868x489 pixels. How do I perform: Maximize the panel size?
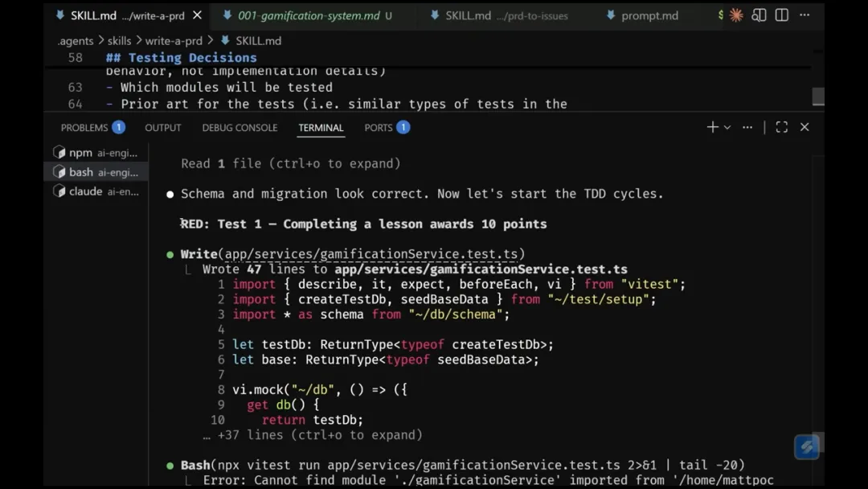[782, 127]
